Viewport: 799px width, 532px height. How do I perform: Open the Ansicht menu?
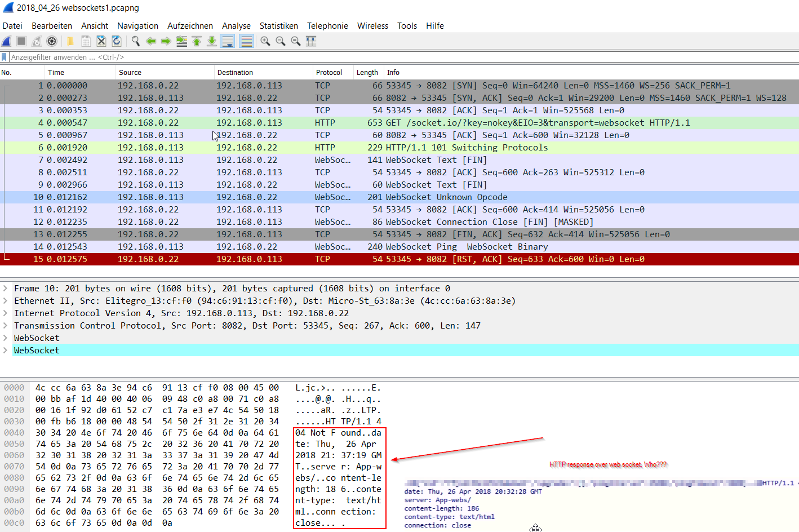[x=95, y=26]
